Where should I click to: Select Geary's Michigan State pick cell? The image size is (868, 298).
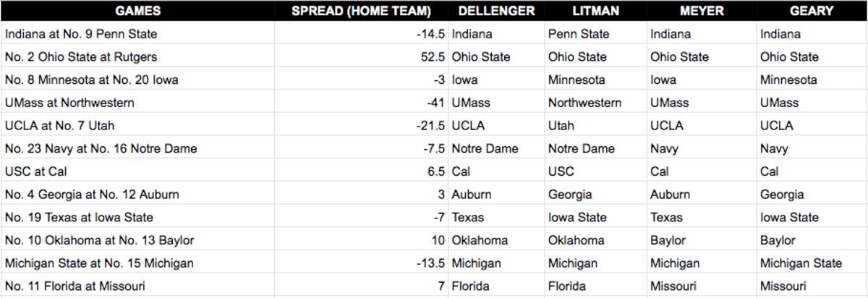(801, 263)
